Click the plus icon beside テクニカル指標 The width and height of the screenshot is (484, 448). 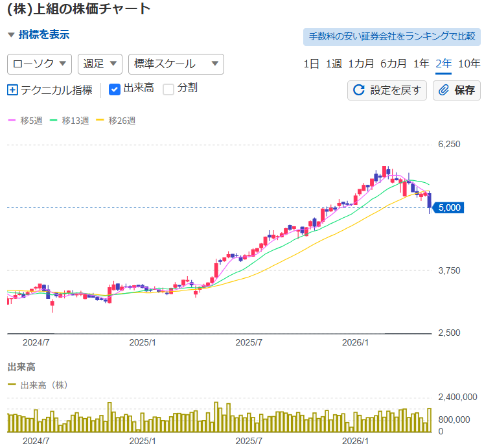(x=12, y=90)
